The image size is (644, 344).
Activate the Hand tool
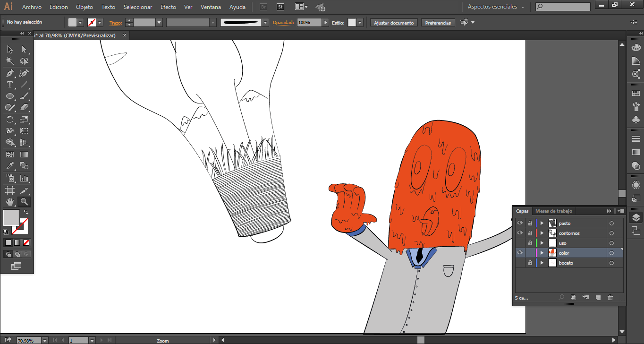9,202
